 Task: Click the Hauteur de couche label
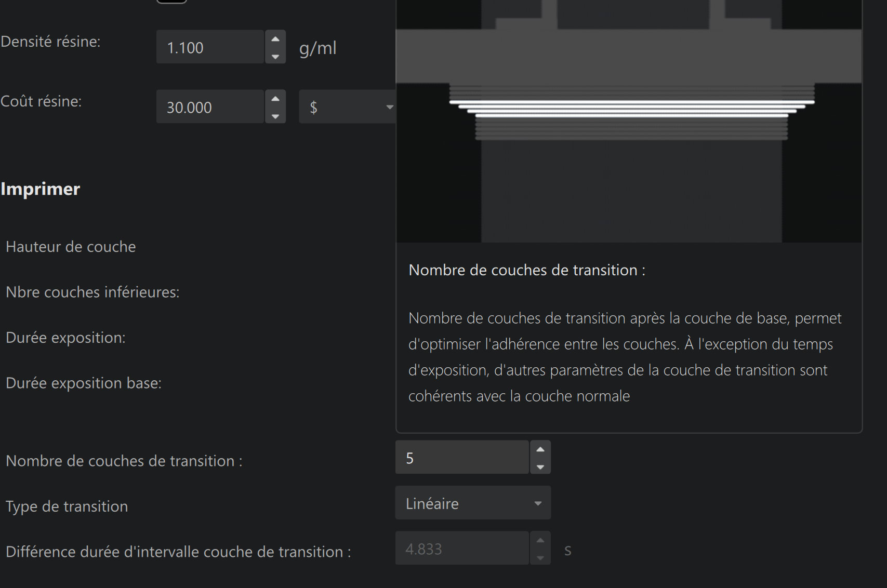tap(71, 247)
